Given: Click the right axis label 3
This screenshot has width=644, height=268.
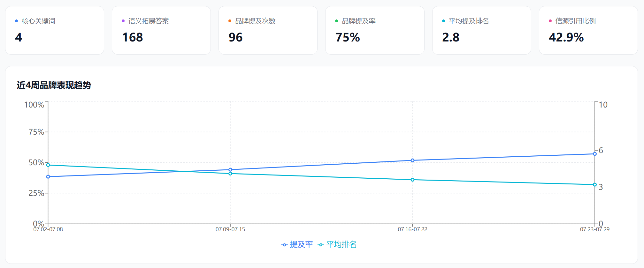Looking at the screenshot, I should coord(601,187).
